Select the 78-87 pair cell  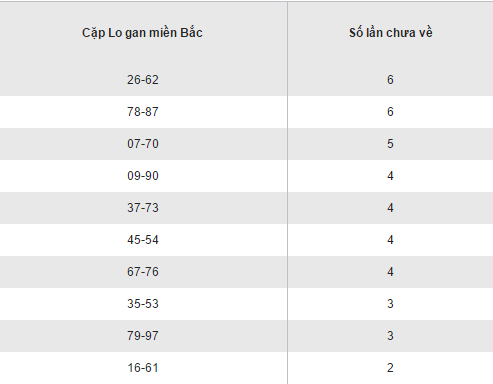[x=143, y=112]
